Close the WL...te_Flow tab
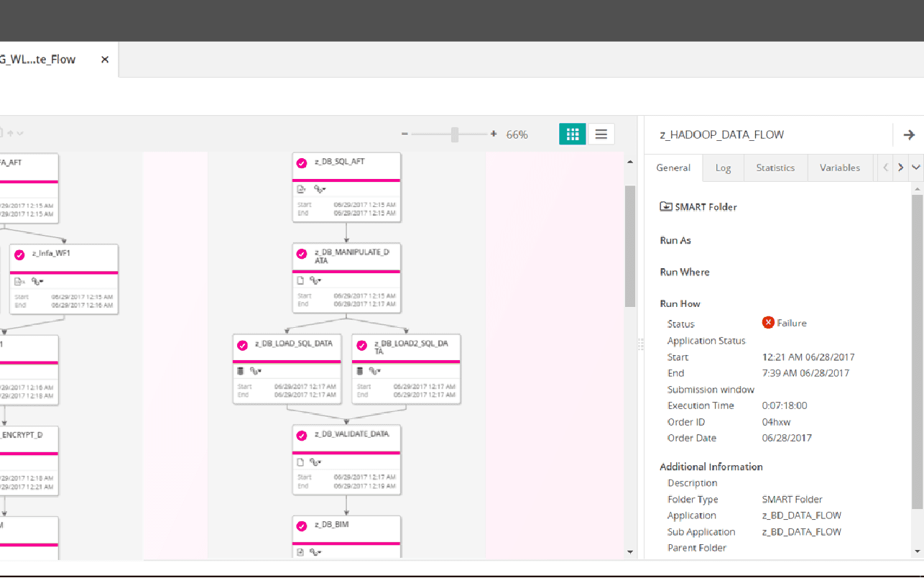 pos(105,60)
